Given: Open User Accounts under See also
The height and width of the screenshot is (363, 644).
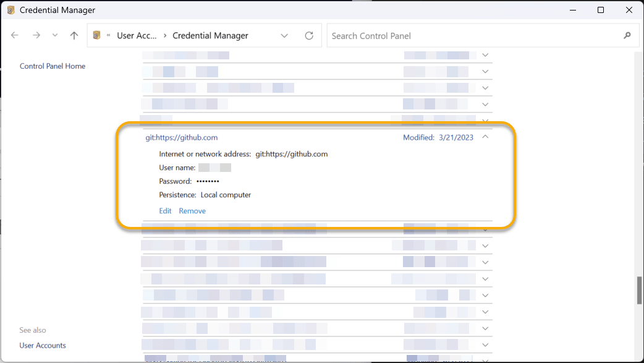Looking at the screenshot, I should pyautogui.click(x=43, y=345).
